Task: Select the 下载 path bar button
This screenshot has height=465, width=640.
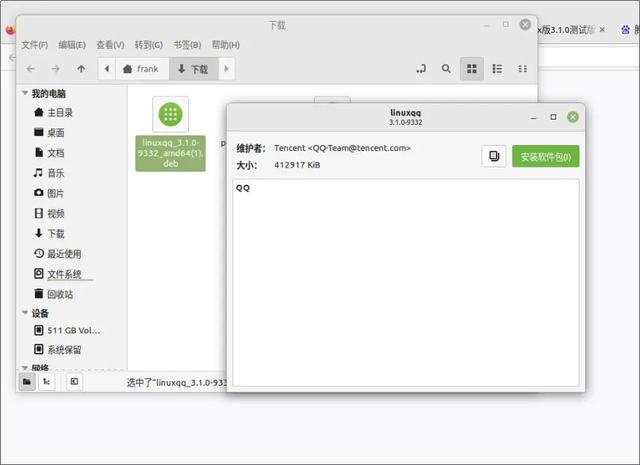Action: click(x=194, y=69)
